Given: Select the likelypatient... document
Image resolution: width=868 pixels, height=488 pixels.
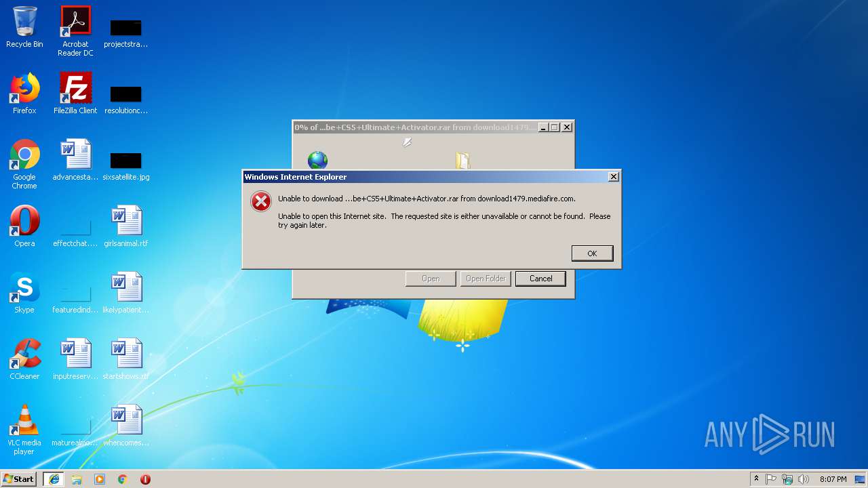Looking at the screenshot, I should [x=126, y=293].
